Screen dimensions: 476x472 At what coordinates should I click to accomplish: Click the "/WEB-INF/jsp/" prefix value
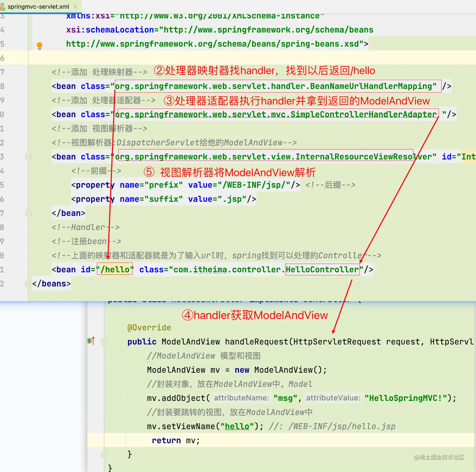tap(256, 185)
